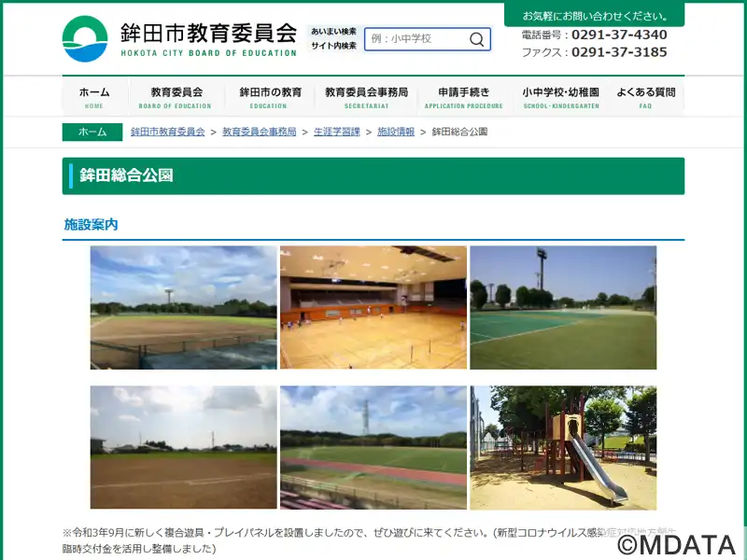Click the 鉾田市教育委員会 breadcrumb link
The image size is (747, 560).
167,132
